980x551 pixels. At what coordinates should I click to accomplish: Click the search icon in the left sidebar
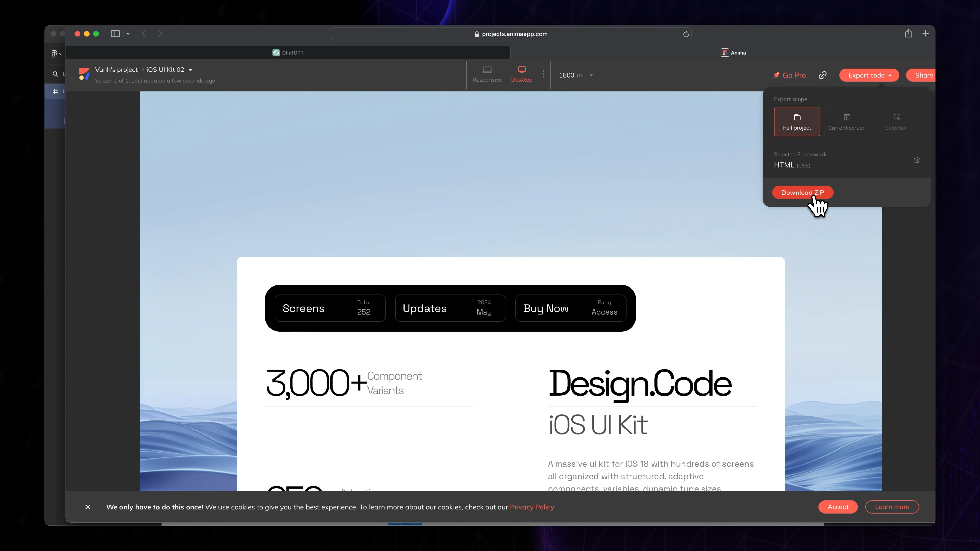pyautogui.click(x=55, y=74)
